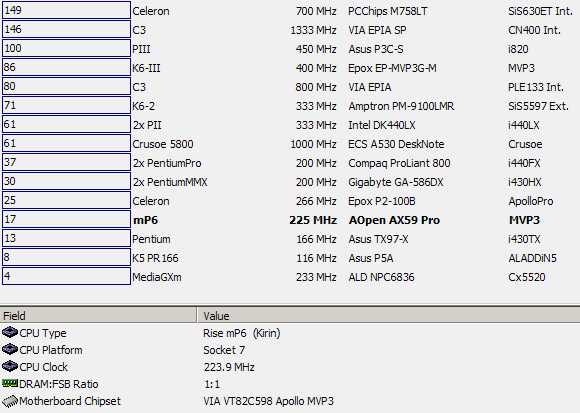Screen dimensions: 580x413
Task: Click the Celeron 266 MHz row name
Action: click(x=151, y=201)
